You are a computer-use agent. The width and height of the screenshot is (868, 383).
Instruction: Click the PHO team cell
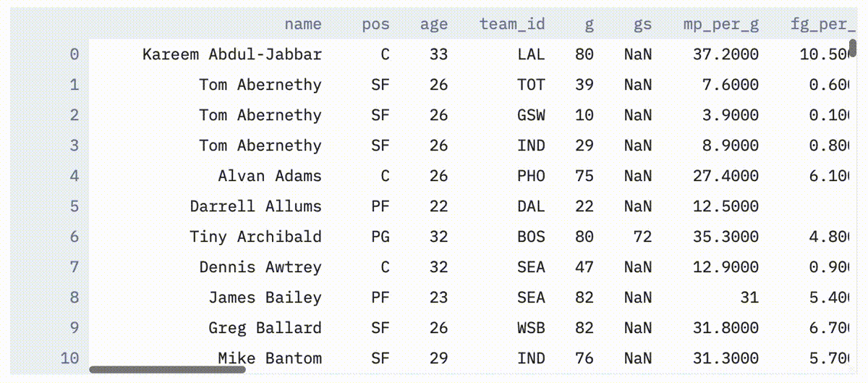pyautogui.click(x=531, y=176)
